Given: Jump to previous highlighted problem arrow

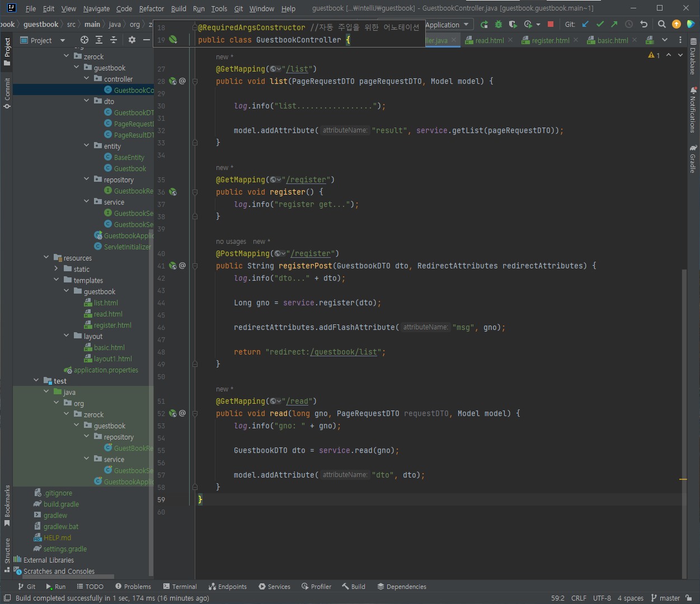Looking at the screenshot, I should pyautogui.click(x=669, y=55).
